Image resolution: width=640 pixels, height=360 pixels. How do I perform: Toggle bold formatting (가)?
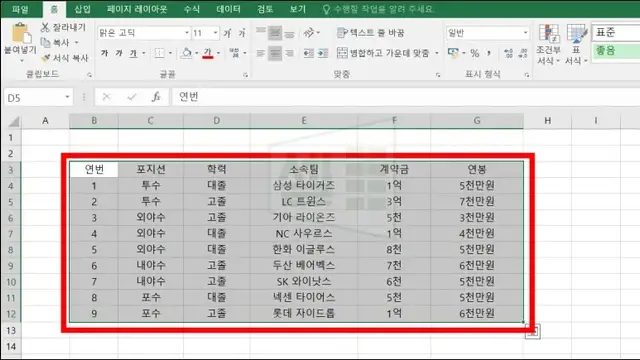tap(104, 53)
